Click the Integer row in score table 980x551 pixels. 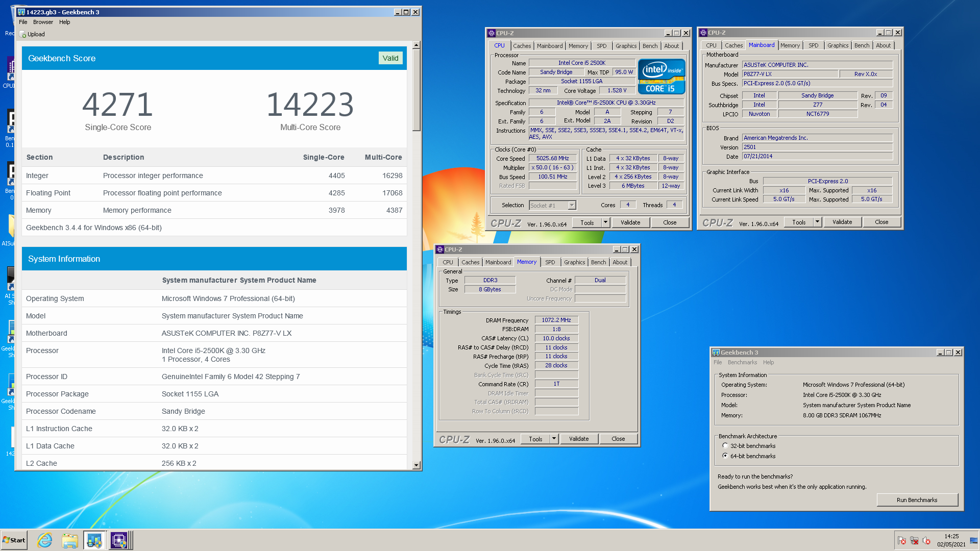[x=214, y=176]
